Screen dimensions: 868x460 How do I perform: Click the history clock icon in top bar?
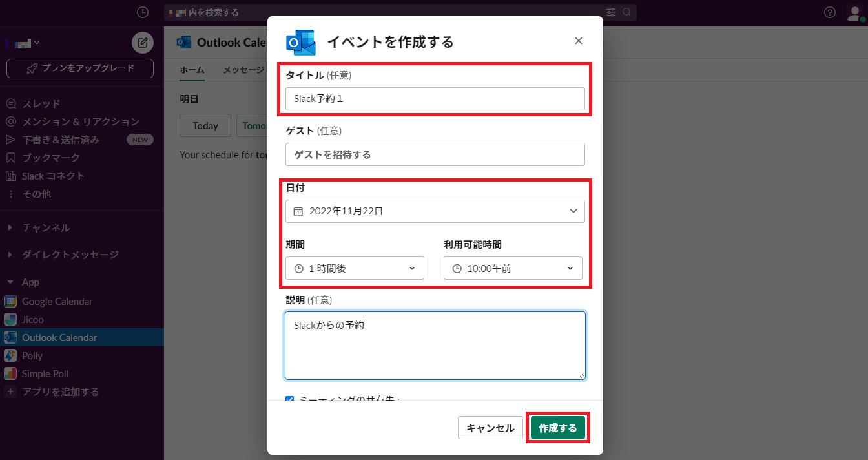(143, 12)
